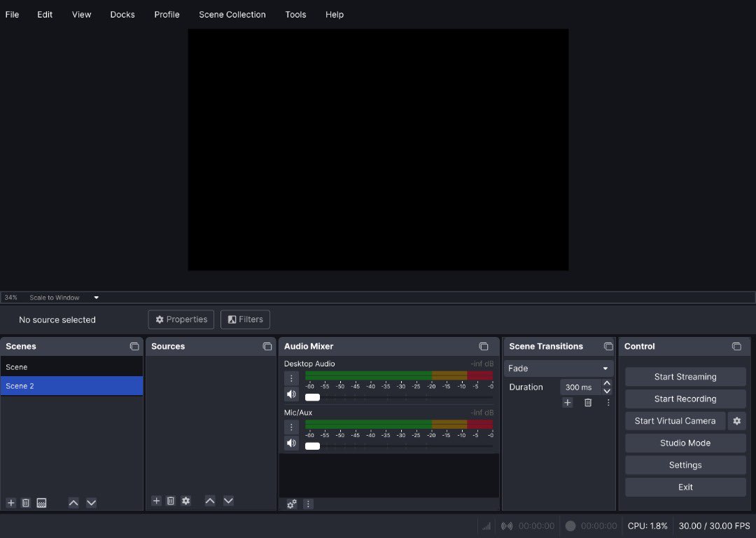Viewport: 756px width, 538px height.
Task: Click the network signal bars icon
Action: click(486, 526)
